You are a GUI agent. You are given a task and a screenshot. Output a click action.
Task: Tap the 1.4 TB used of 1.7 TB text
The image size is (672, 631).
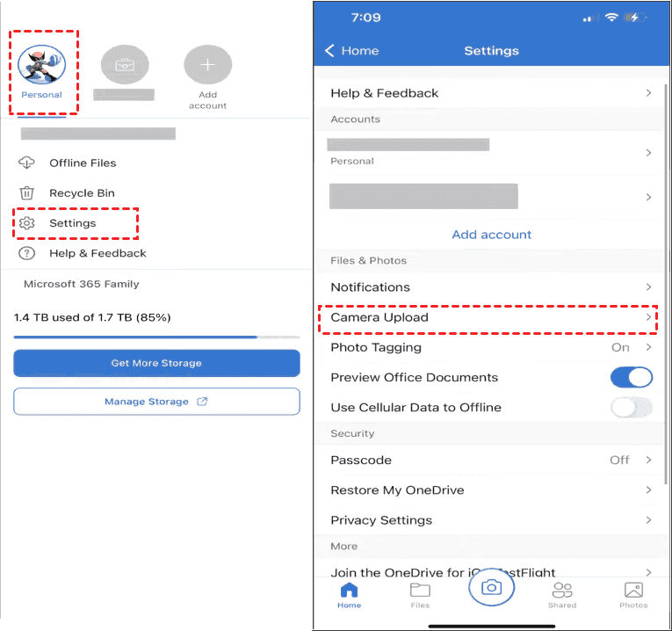pyautogui.click(x=92, y=317)
